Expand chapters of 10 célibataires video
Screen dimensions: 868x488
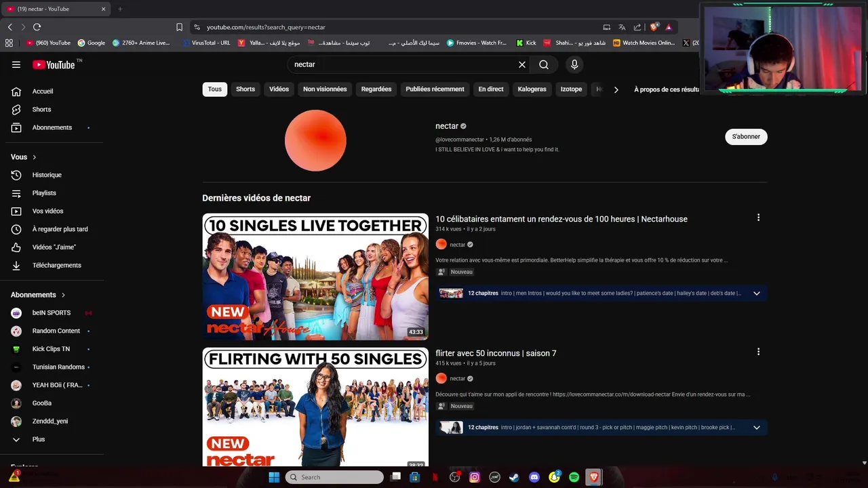pos(757,293)
